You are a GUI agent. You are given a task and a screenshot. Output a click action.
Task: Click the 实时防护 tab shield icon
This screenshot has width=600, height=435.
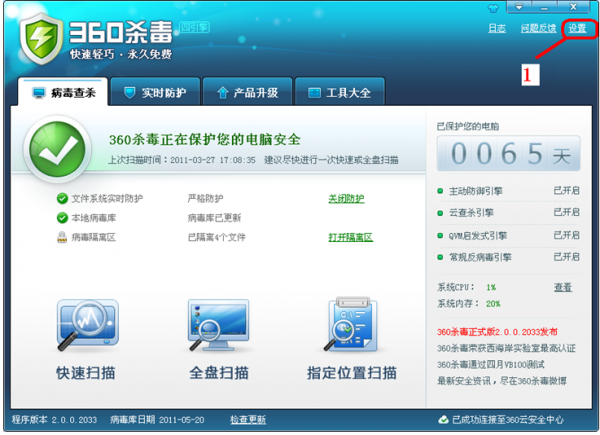[130, 92]
